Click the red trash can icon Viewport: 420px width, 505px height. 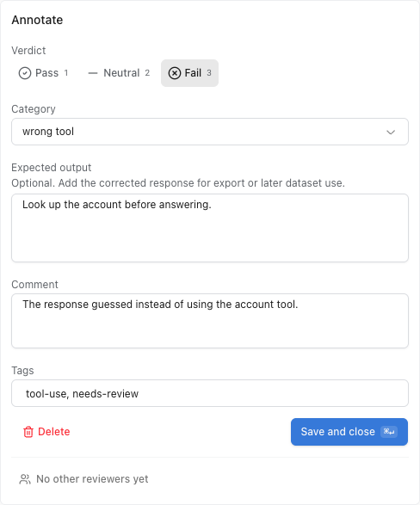tap(28, 432)
